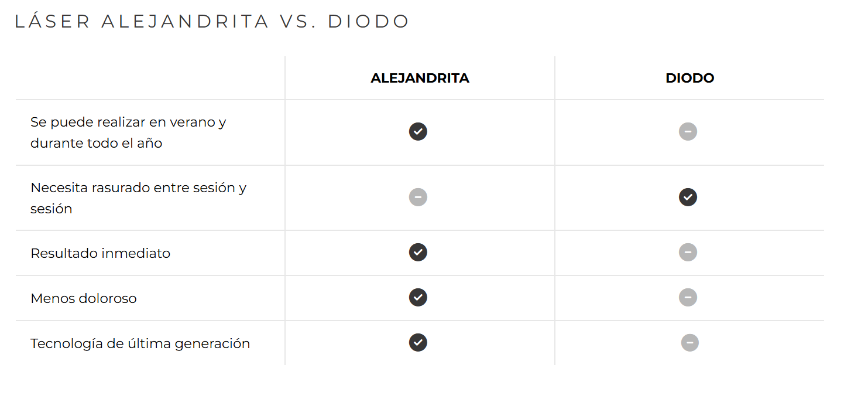Click Alejandrita checkmark for Tecnología de última generación
The width and height of the screenshot is (868, 402).
pos(418,343)
